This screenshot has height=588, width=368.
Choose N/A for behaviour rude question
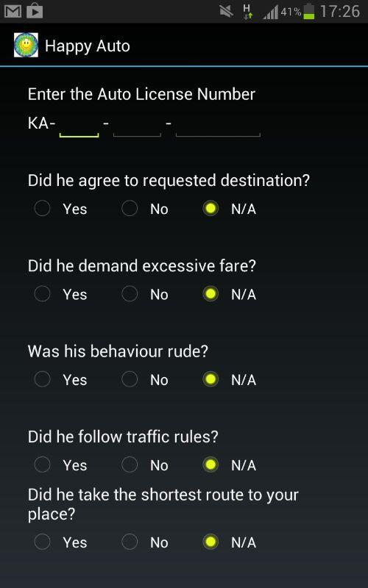(230, 379)
